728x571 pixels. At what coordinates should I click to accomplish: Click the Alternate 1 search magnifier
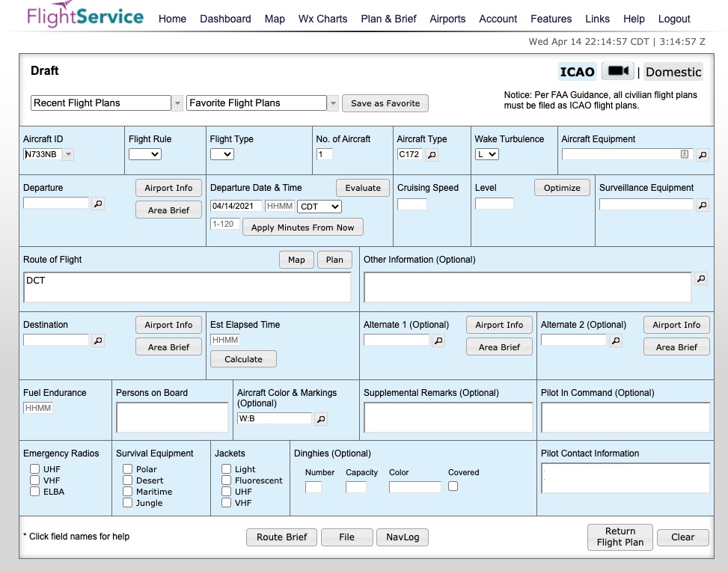point(438,341)
